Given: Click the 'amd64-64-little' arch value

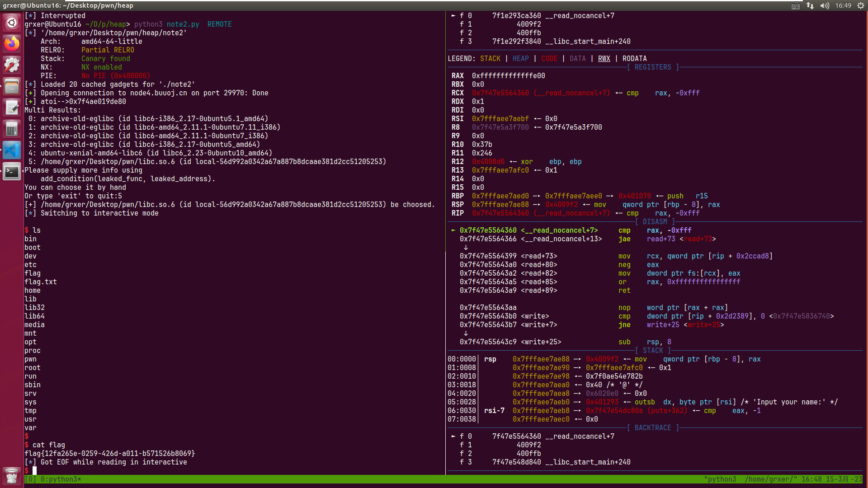Looking at the screenshot, I should tap(112, 41).
